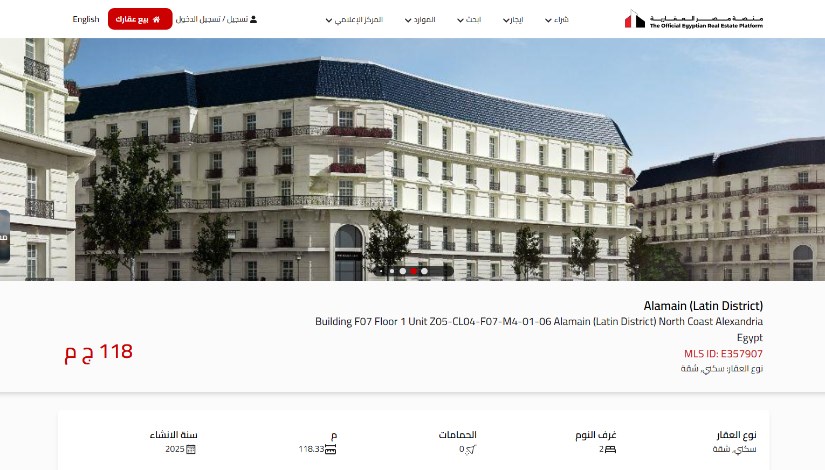Click the building hero image in carousel
The height and width of the screenshot is (470, 825).
point(412,159)
